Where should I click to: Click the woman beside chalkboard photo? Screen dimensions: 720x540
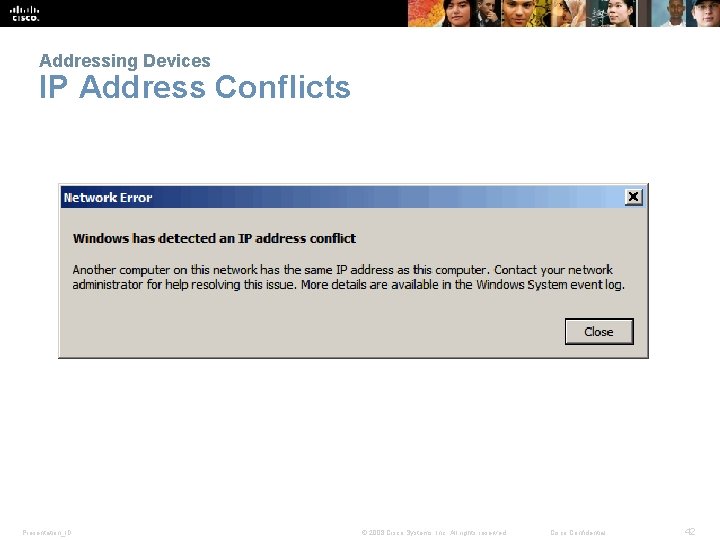tap(611, 13)
